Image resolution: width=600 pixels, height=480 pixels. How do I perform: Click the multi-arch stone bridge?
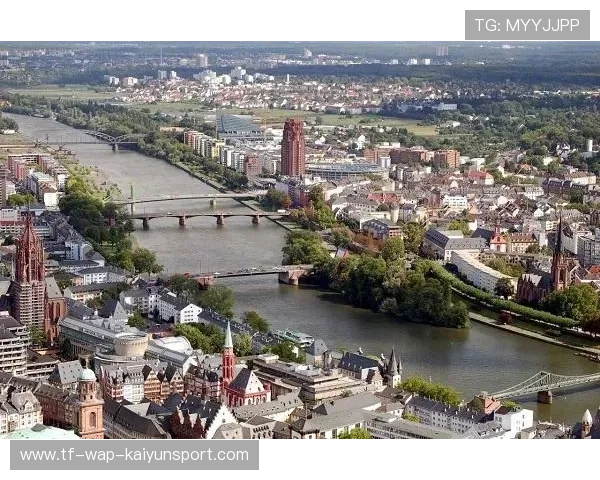coord(200,216)
